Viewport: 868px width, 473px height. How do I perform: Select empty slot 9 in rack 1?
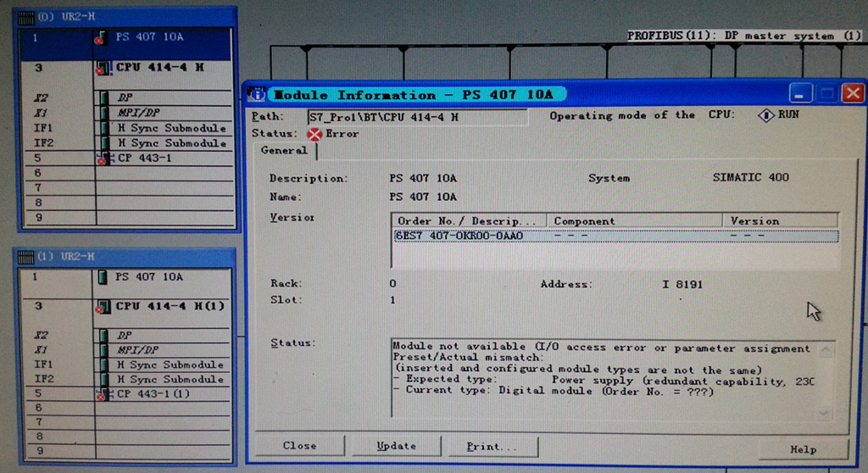126,452
